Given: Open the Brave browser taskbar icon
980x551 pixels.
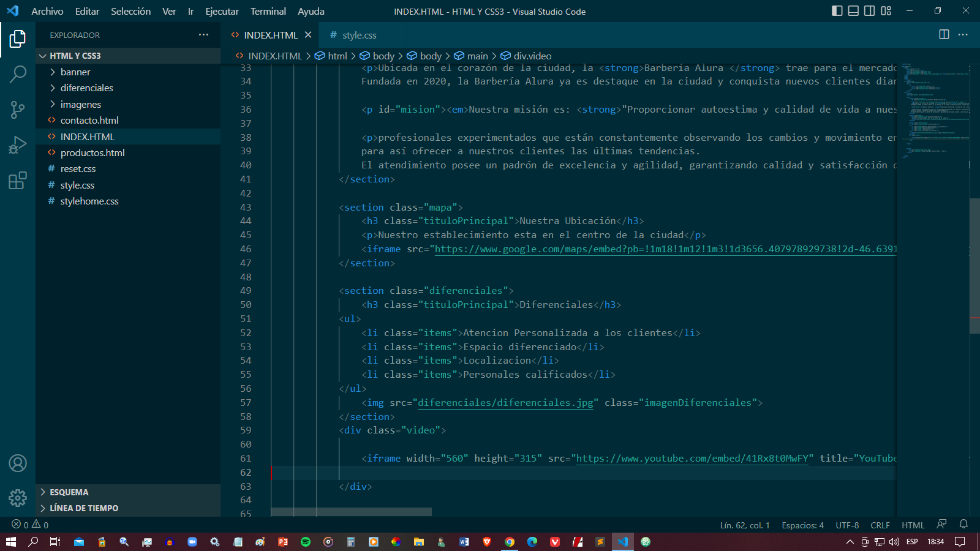Looking at the screenshot, I should [x=487, y=542].
